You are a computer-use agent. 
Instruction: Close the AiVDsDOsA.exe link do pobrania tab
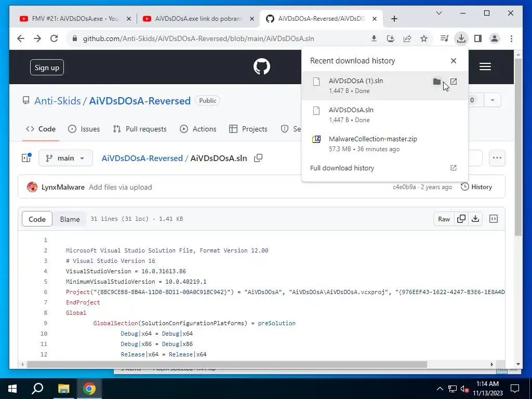point(252,19)
